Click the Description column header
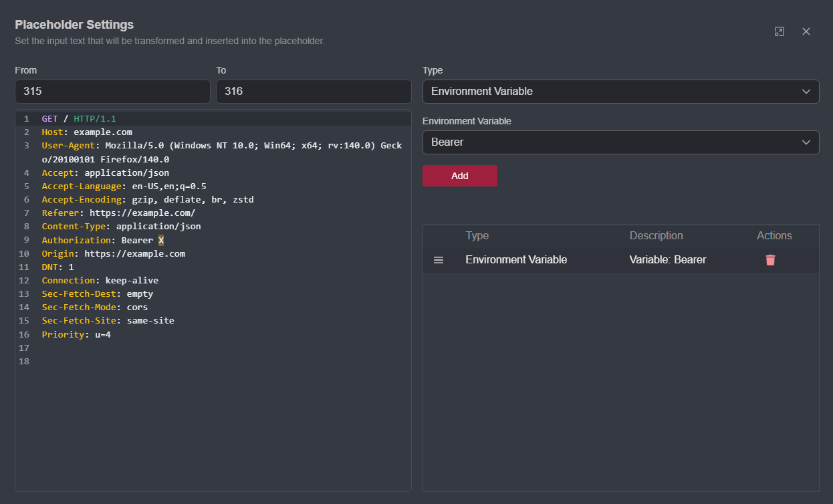833x504 pixels. click(656, 235)
